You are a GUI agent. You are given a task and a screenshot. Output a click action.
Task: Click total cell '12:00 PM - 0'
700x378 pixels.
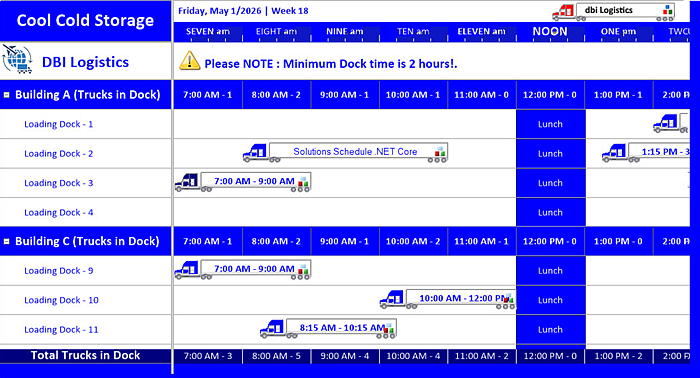click(x=550, y=356)
